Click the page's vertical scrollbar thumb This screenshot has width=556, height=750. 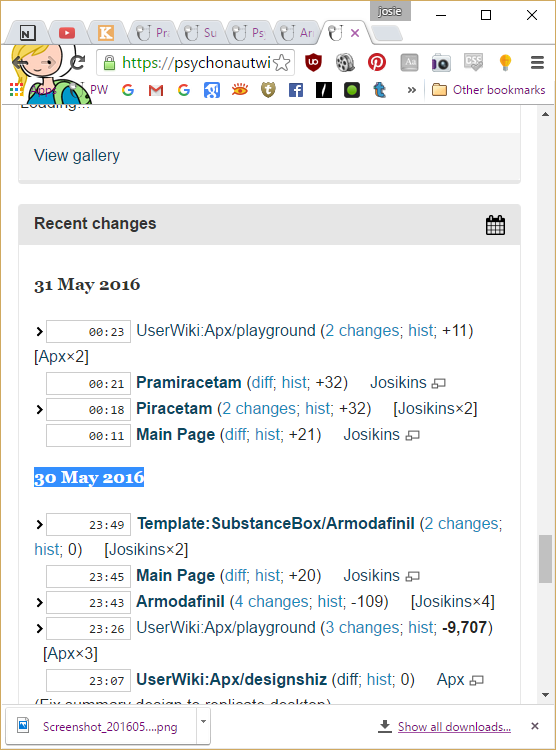click(545, 559)
